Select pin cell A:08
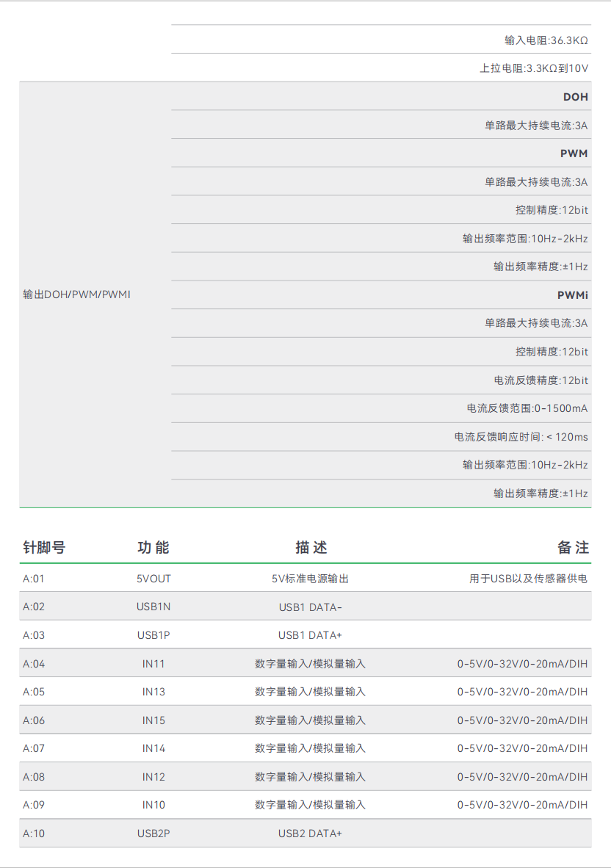The height and width of the screenshot is (868, 611). pos(33,777)
